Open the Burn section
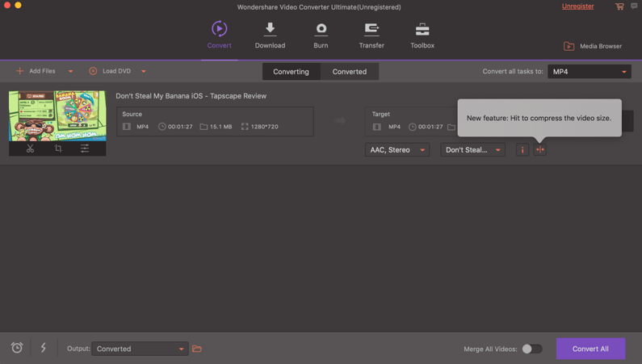 click(x=321, y=36)
